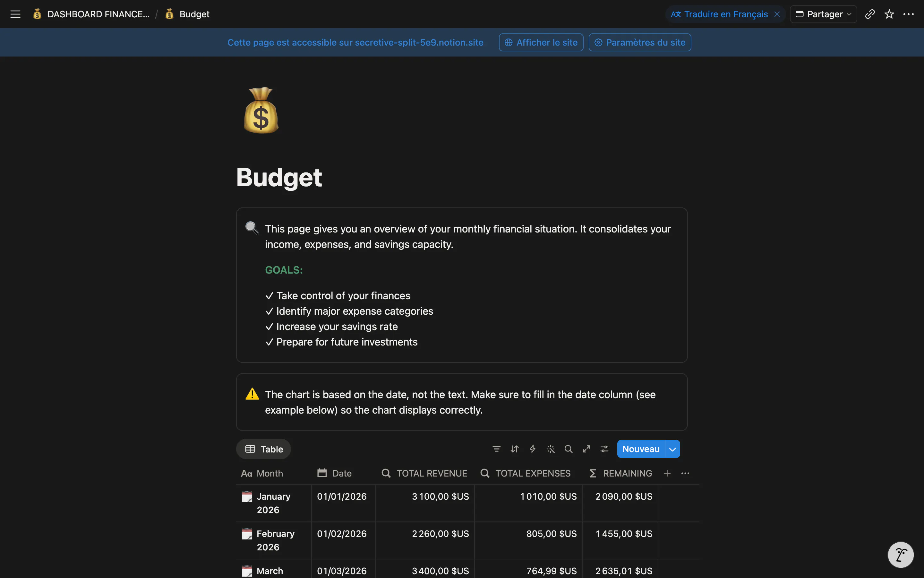The height and width of the screenshot is (578, 924).
Task: Open the view settings sliders icon
Action: [604, 449]
